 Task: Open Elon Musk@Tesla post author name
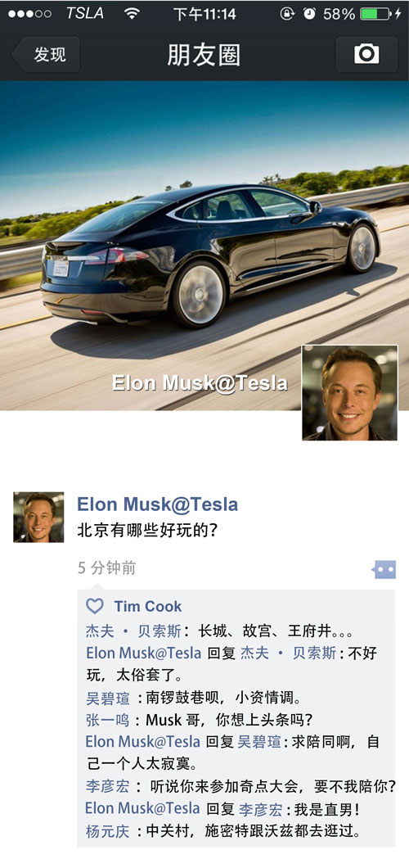pyautogui.click(x=158, y=504)
